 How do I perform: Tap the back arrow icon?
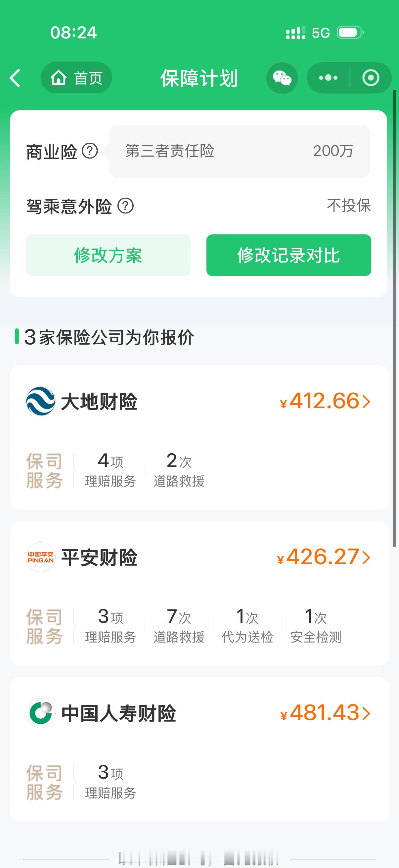click(15, 78)
